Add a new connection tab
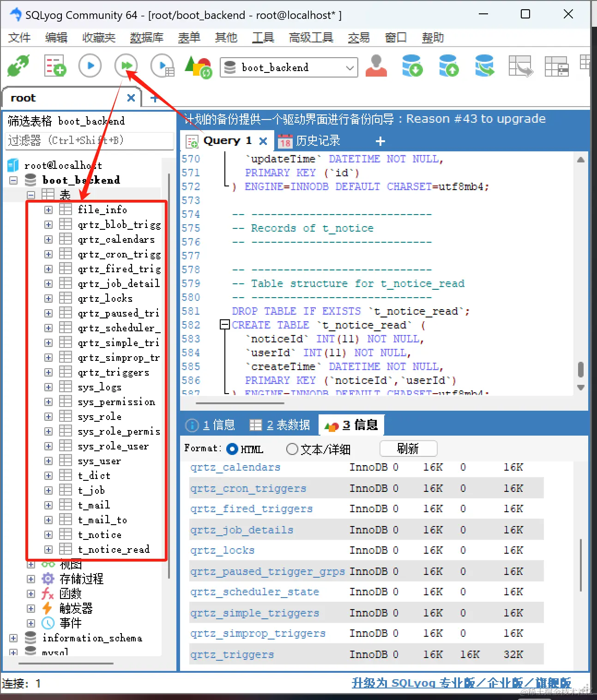 pyautogui.click(x=154, y=98)
